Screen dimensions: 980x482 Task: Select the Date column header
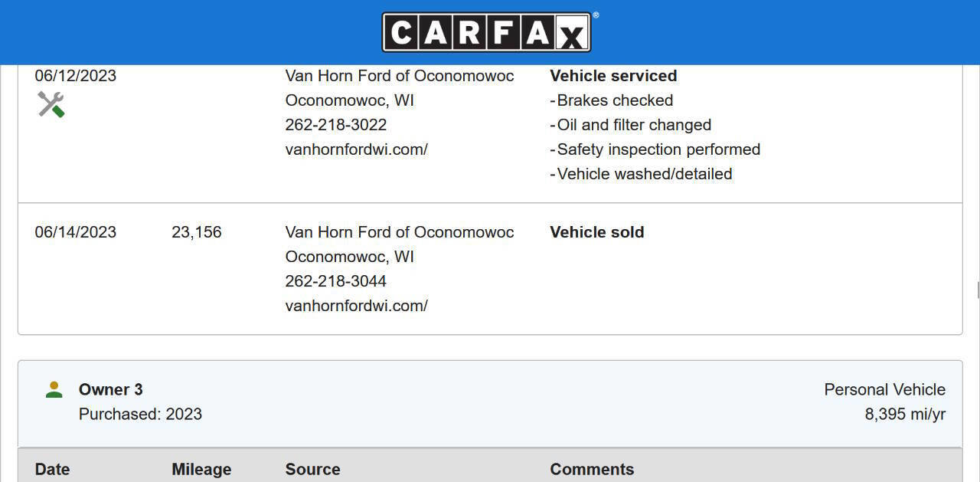click(52, 469)
